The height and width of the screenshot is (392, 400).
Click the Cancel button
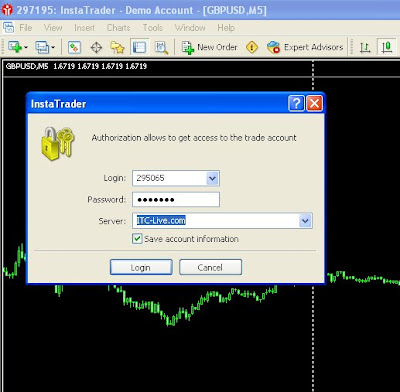click(210, 267)
